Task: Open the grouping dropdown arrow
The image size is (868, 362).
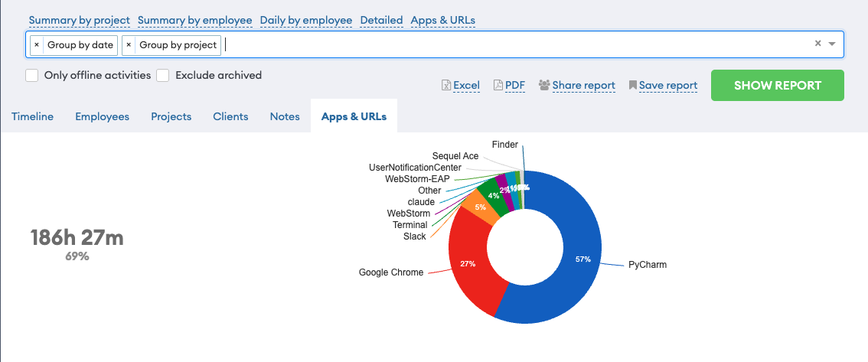Action: tap(831, 44)
